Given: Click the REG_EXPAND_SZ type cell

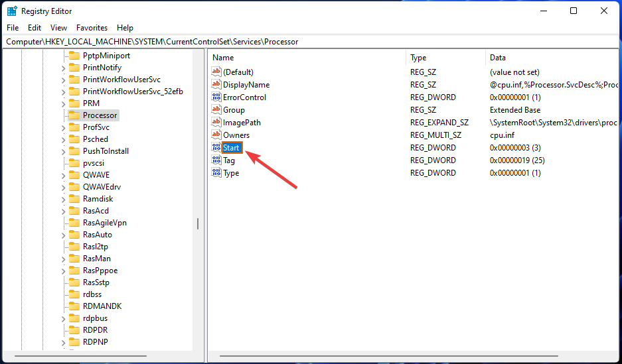Looking at the screenshot, I should [439, 123].
